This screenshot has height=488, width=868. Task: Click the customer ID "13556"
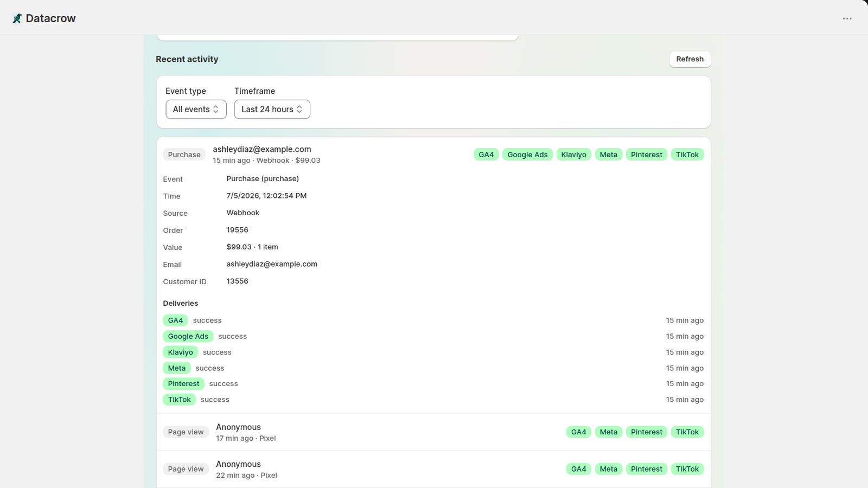click(237, 281)
